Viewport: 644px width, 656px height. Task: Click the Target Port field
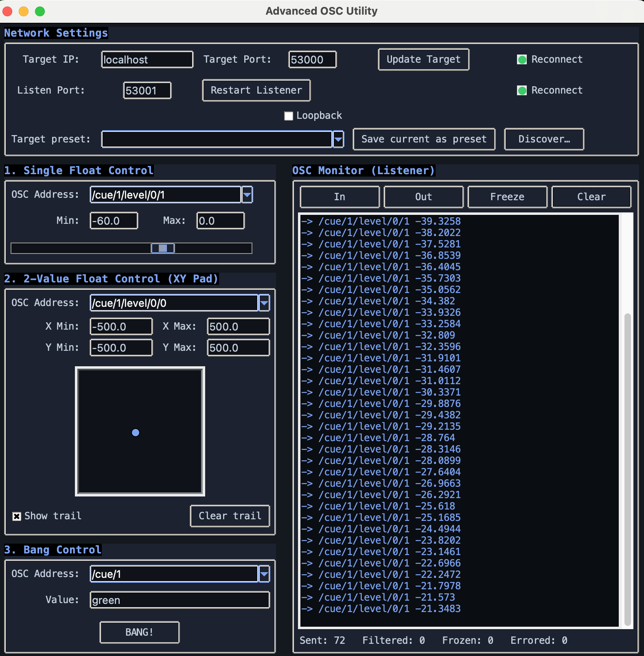click(313, 60)
